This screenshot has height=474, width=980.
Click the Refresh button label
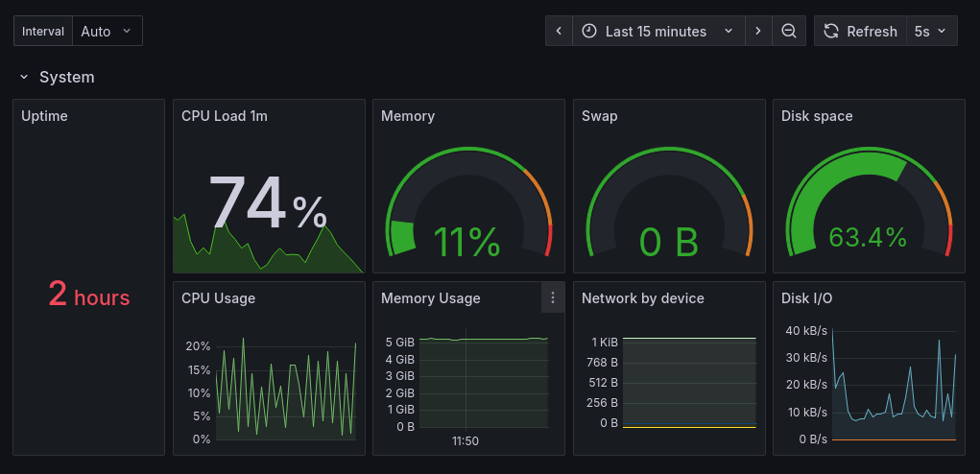(x=871, y=31)
